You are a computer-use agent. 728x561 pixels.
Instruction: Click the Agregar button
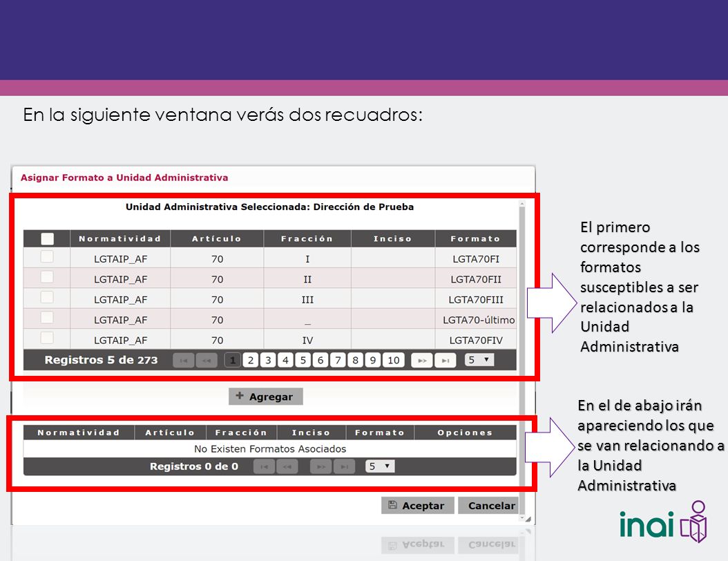click(265, 397)
